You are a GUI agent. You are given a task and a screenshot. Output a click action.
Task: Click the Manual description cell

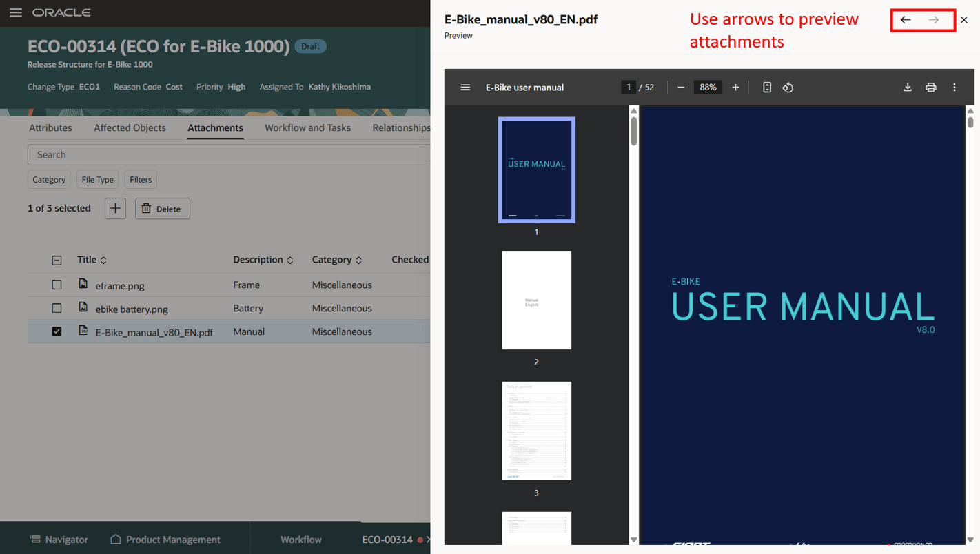coord(249,331)
